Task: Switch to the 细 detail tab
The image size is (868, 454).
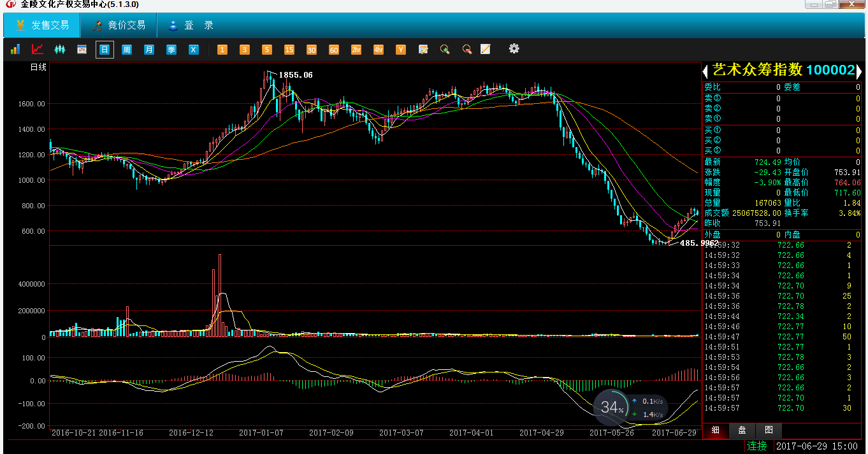Action: (716, 430)
